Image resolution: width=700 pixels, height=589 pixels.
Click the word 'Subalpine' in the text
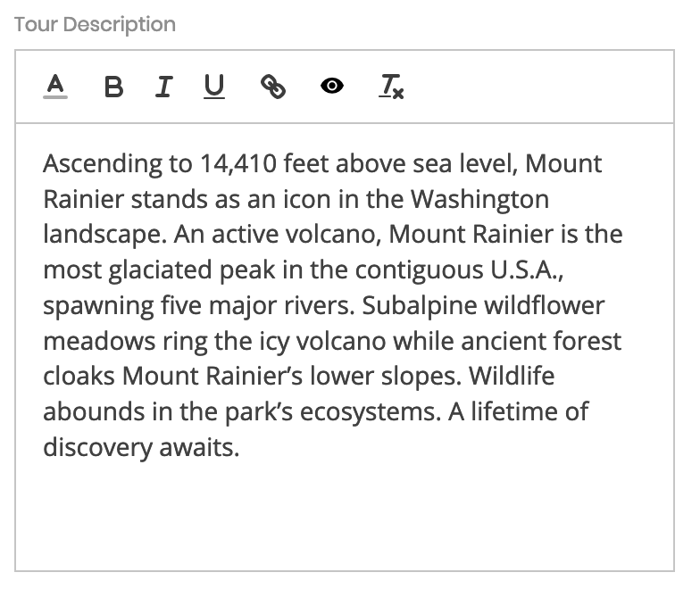(420, 305)
